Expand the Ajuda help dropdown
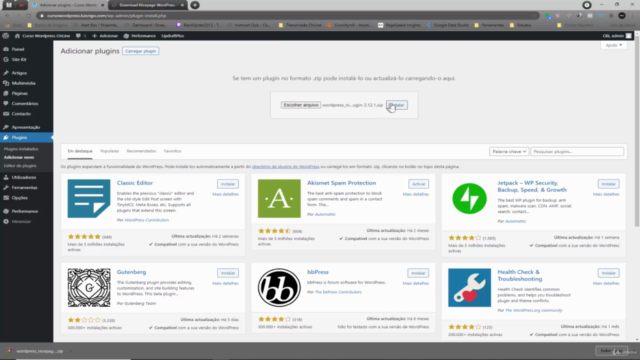 tap(613, 45)
